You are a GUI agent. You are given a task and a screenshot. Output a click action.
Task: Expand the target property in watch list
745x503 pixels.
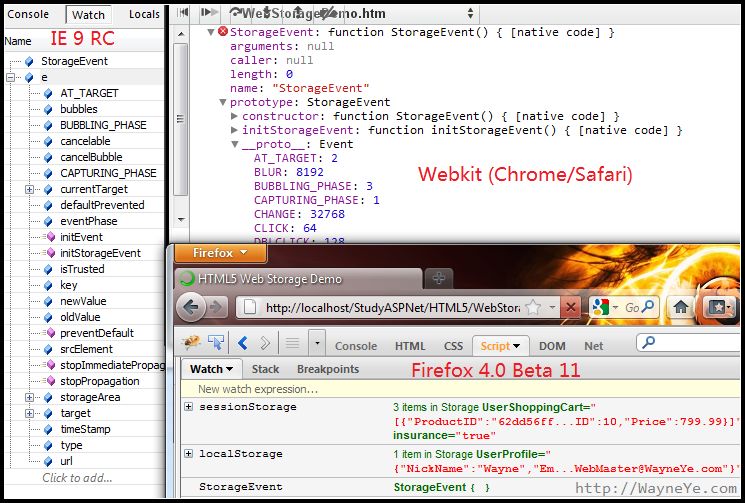[29, 413]
